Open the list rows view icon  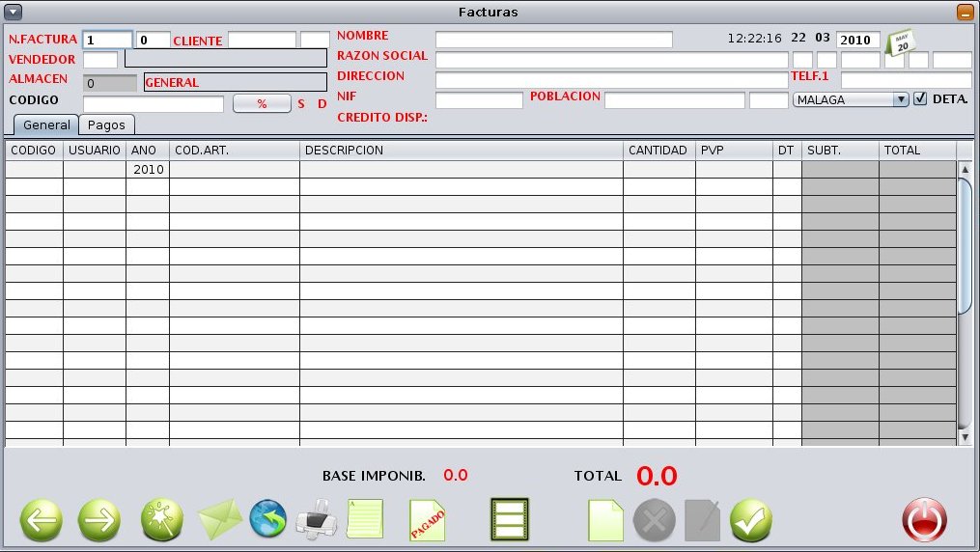click(510, 519)
